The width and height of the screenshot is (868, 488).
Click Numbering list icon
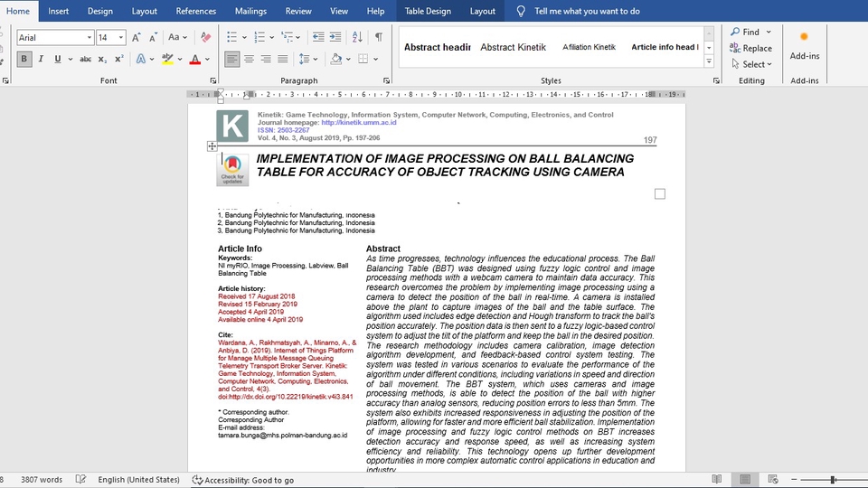[x=259, y=37]
